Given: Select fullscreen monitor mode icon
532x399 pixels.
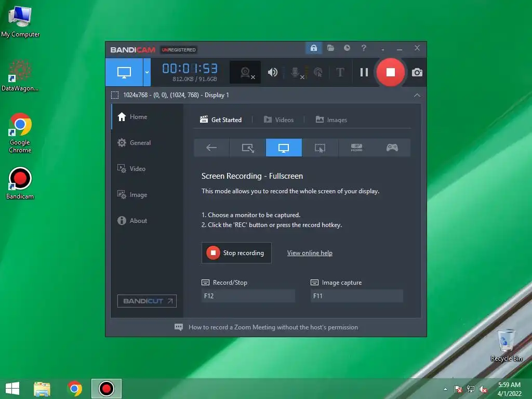Looking at the screenshot, I should click(x=284, y=148).
